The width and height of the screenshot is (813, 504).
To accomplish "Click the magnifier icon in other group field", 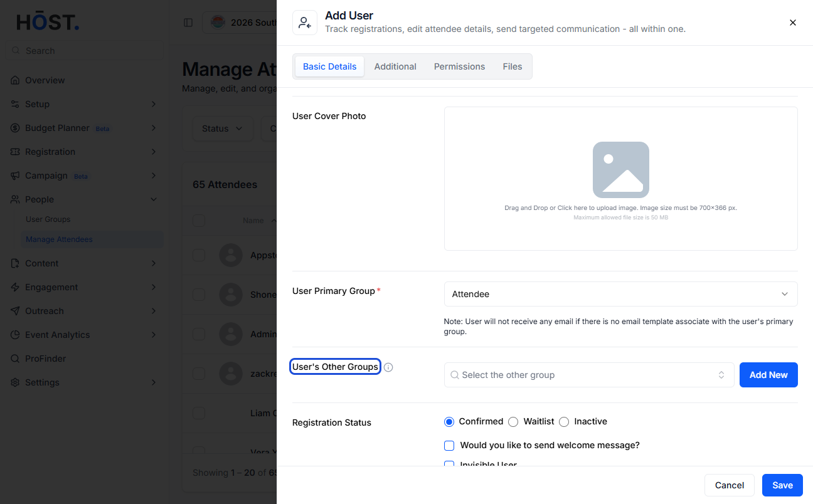I will [x=455, y=375].
